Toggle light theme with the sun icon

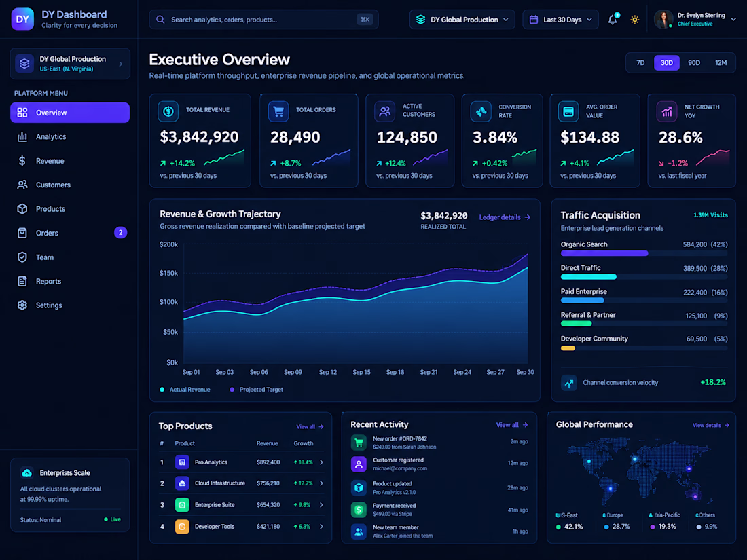(634, 20)
